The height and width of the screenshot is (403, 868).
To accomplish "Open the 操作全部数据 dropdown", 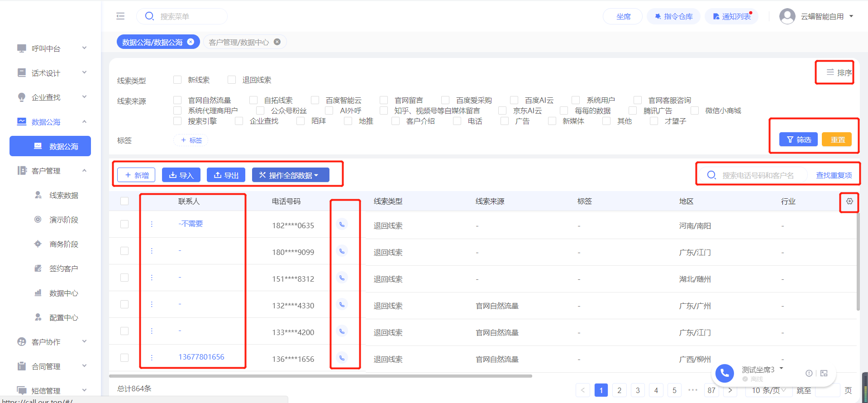I will point(291,175).
